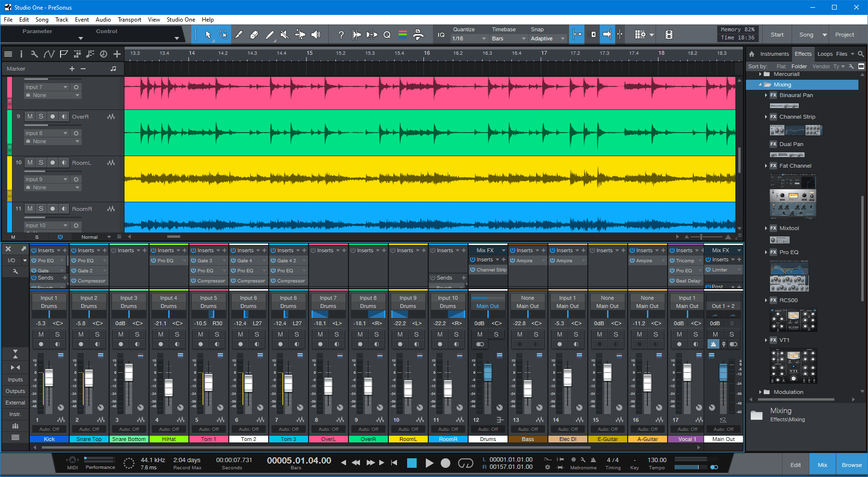Screen dimensions: 868x477
Task: Click the Q quantize icon in toolbar
Action: tap(387, 35)
